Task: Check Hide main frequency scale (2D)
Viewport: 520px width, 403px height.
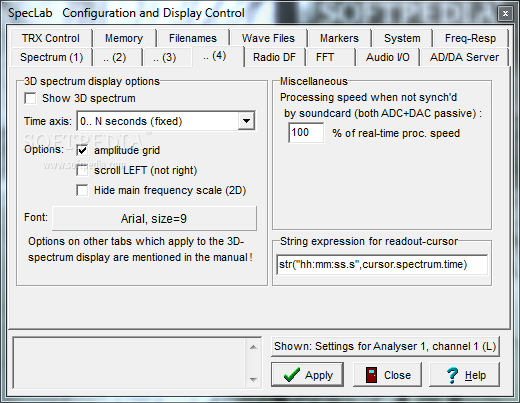Action: [82, 190]
